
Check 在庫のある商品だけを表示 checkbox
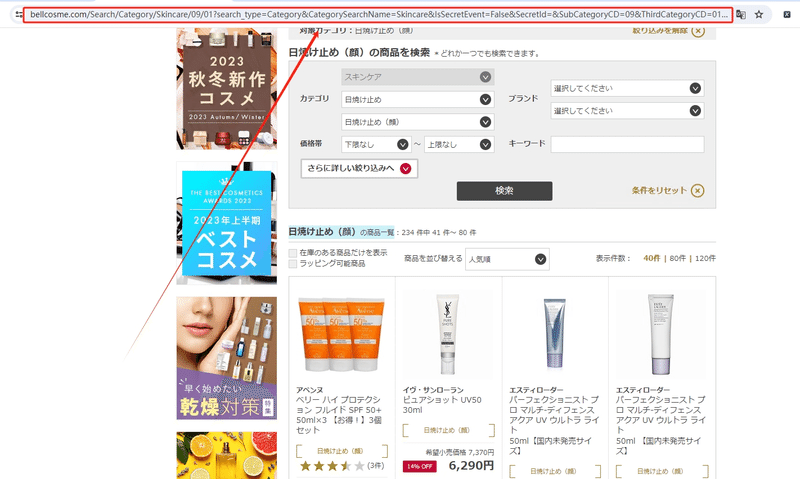click(293, 253)
